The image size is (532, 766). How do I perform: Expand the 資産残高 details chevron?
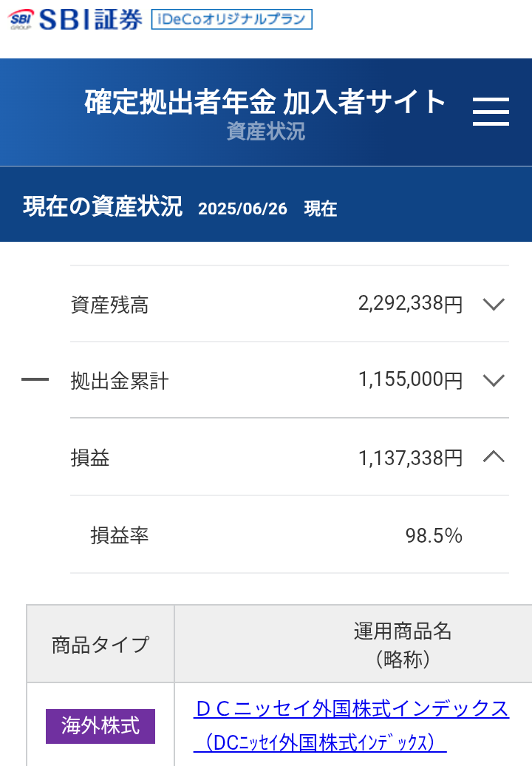click(x=493, y=304)
